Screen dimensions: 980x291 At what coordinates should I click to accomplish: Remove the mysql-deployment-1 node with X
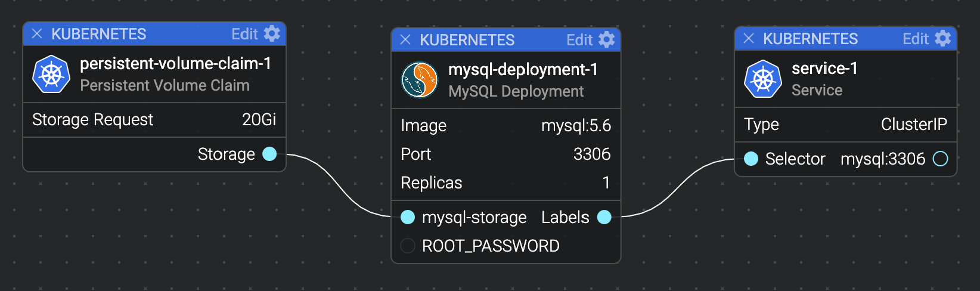pos(405,39)
